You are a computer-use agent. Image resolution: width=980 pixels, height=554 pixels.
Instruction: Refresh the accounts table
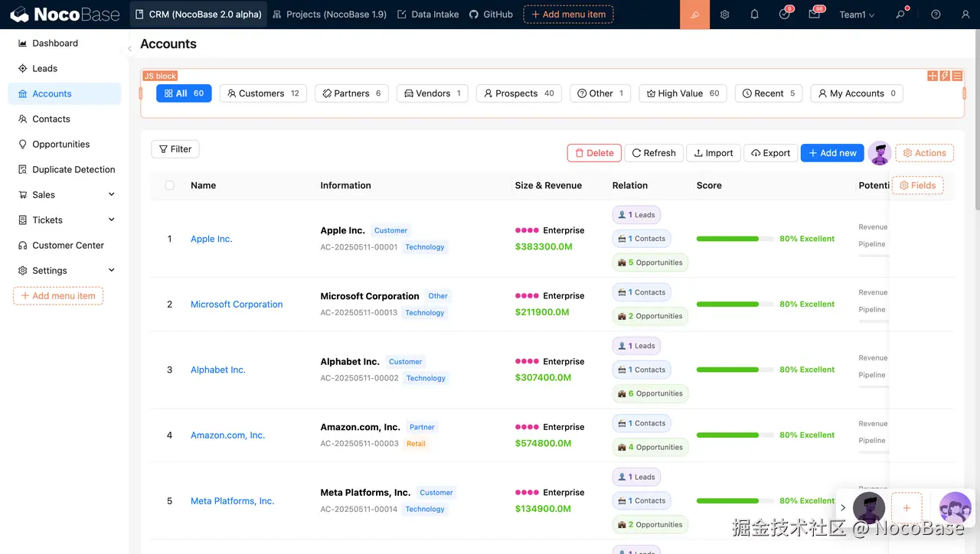click(x=654, y=153)
